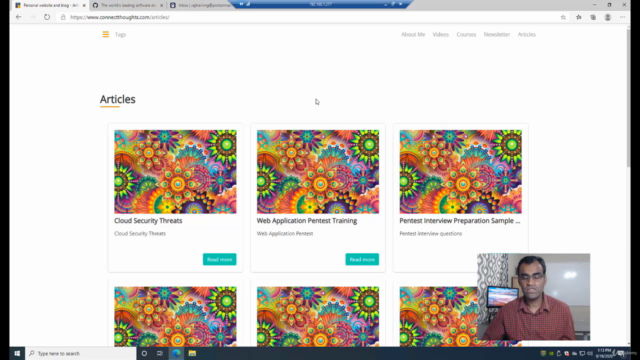Open Task View on the taskbar
The image size is (640, 360).
160,353
